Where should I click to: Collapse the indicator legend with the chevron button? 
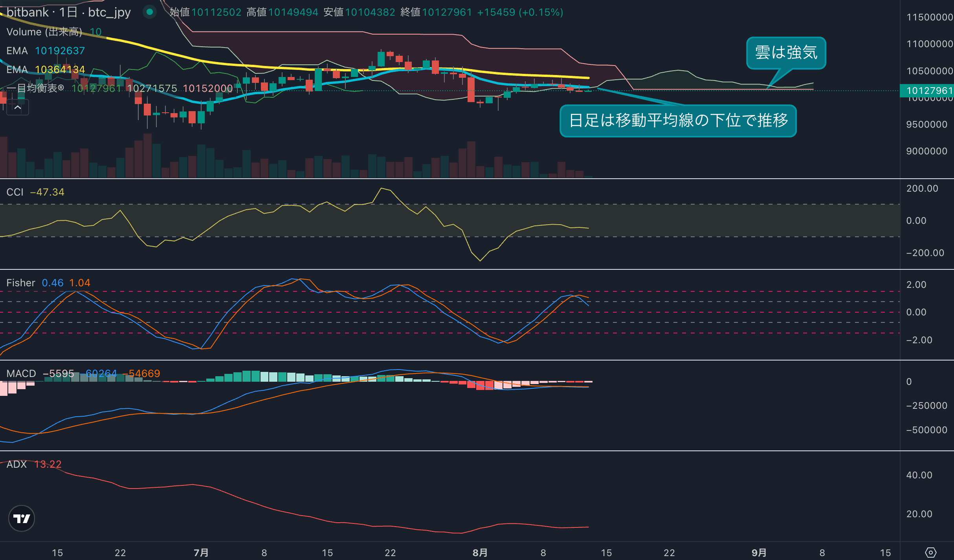click(18, 107)
